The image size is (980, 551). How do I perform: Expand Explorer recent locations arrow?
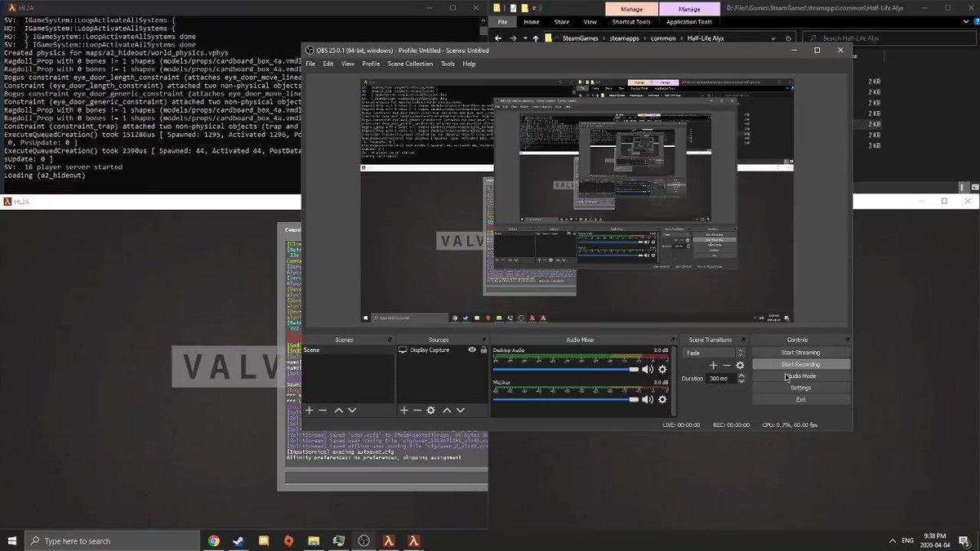(525, 38)
